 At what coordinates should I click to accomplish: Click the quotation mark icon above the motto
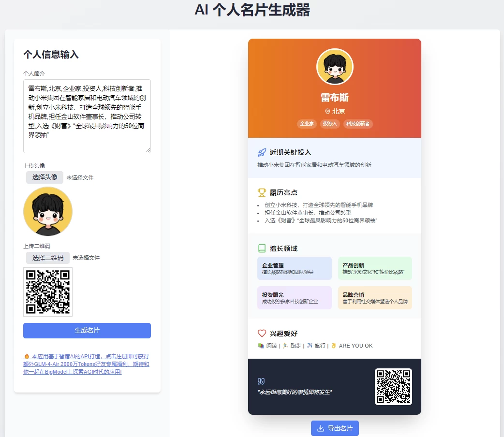(261, 381)
